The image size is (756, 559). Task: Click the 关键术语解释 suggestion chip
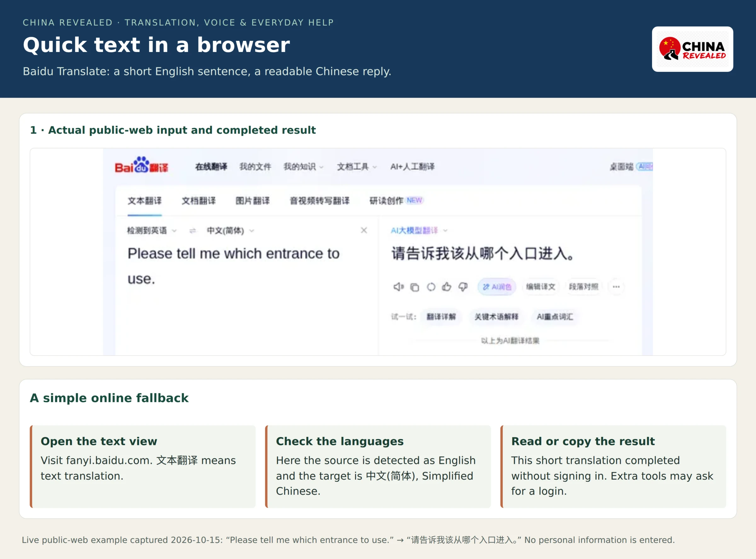pyautogui.click(x=496, y=317)
